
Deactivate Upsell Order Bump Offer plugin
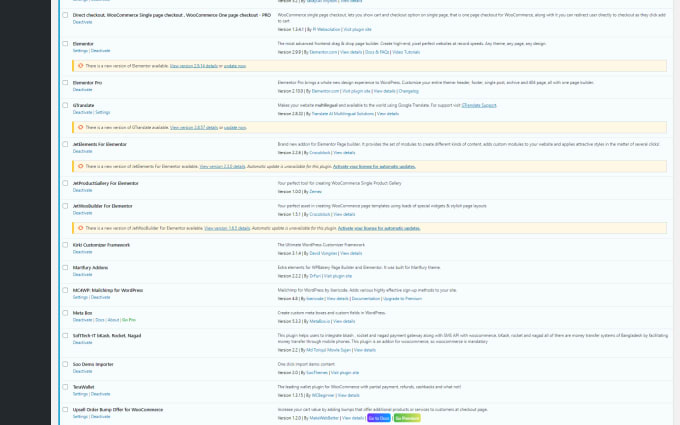[x=100, y=417]
